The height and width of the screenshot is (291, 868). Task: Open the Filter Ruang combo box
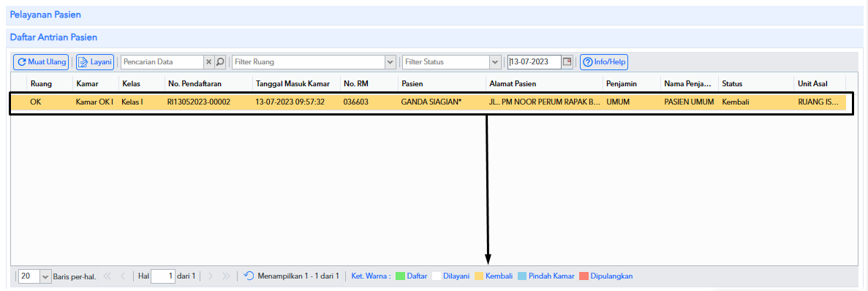(309, 62)
